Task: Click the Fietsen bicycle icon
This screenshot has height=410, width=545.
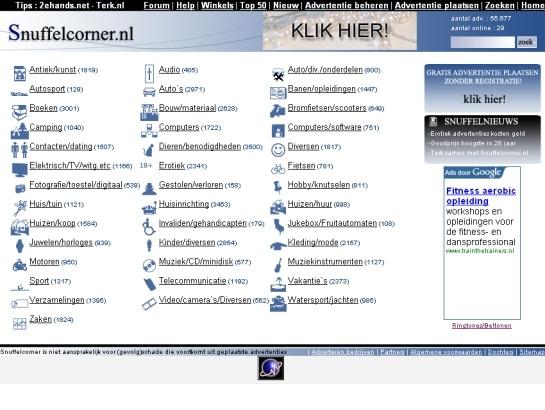Action: [x=278, y=169]
